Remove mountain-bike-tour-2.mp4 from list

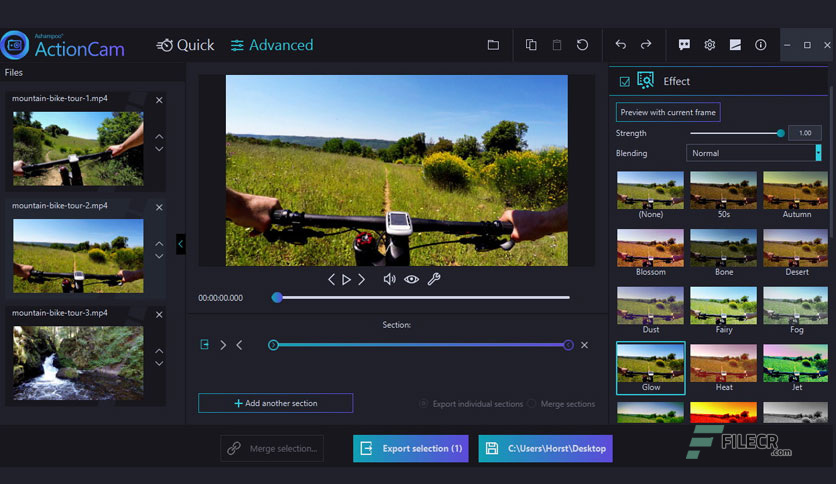159,207
